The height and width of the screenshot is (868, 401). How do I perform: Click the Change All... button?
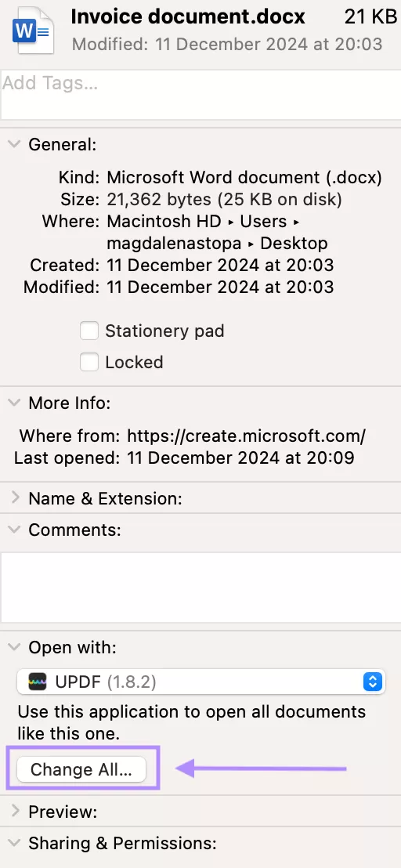click(81, 769)
